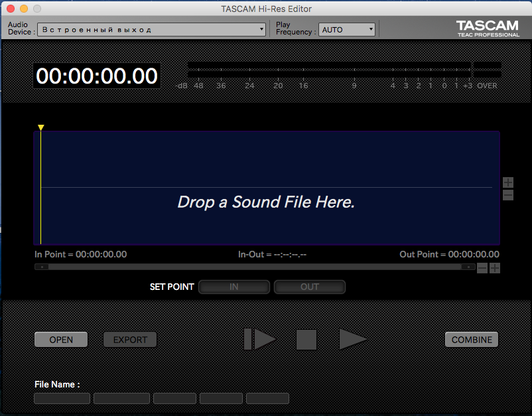Click the OVER indicator on level meter
Screen dimensions: 532x416
(x=487, y=86)
